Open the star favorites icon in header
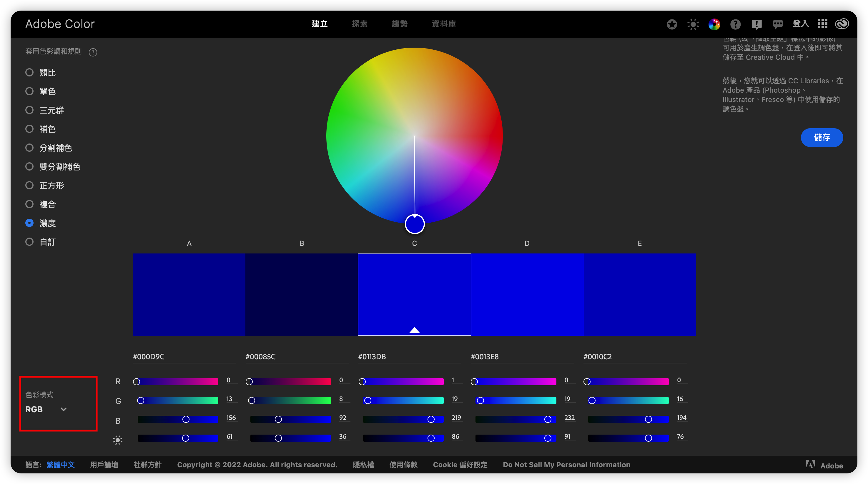Image resolution: width=868 pixels, height=484 pixels. tap(671, 24)
